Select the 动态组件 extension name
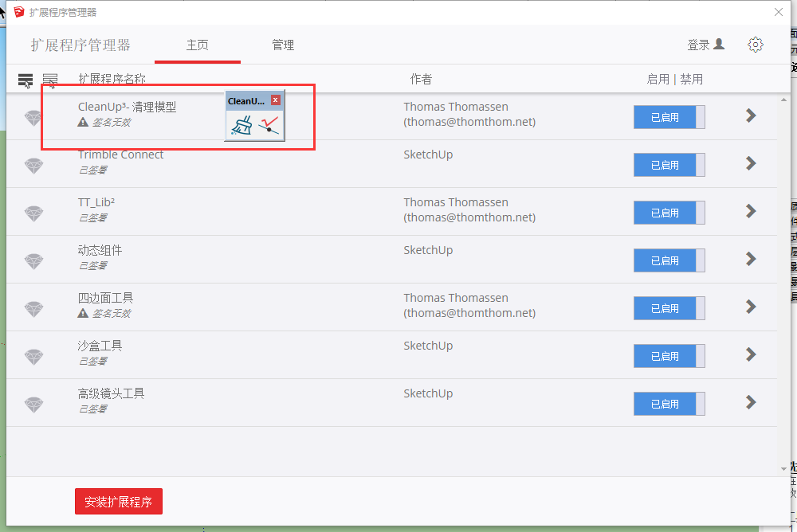Image resolution: width=797 pixels, height=532 pixels. coord(100,250)
